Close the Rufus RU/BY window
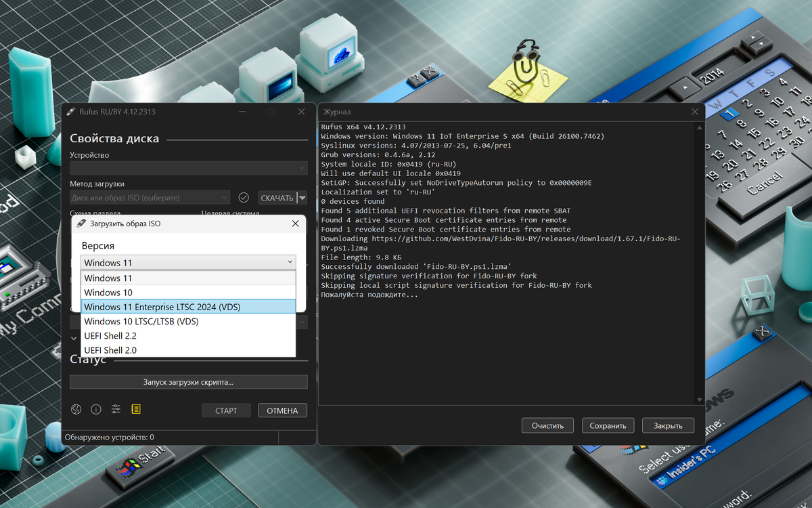 (302, 111)
